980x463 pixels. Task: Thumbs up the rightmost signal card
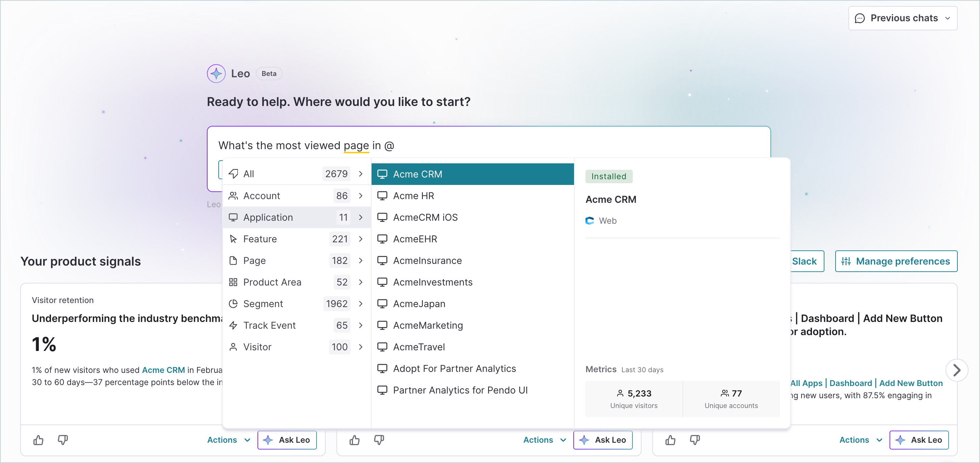point(670,440)
